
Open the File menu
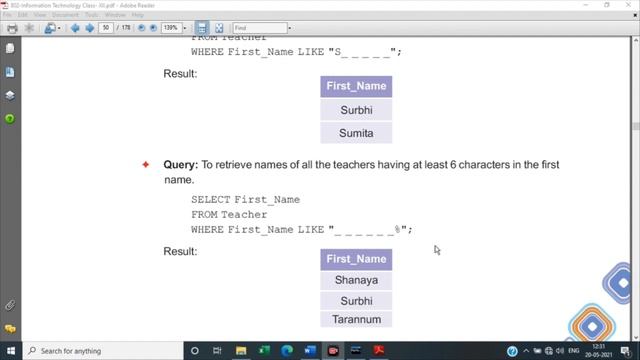pos(7,15)
